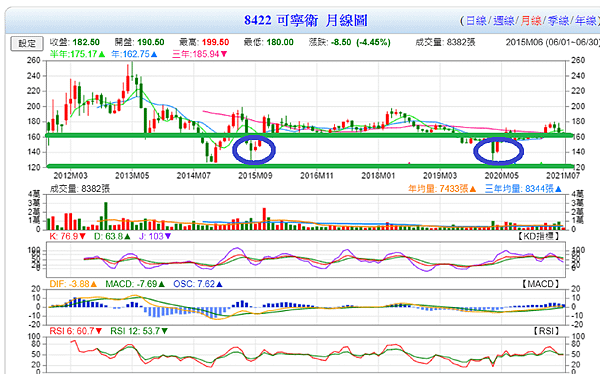The height and width of the screenshot is (374, 600).
Task: Click the 2015M09 time axis label
Action: pos(255,176)
